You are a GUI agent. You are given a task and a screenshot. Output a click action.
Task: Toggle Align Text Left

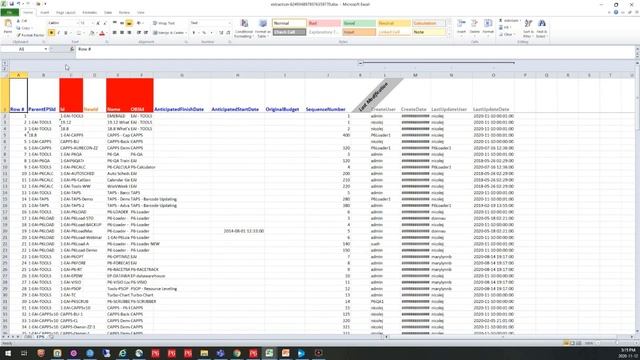[x=114, y=33]
